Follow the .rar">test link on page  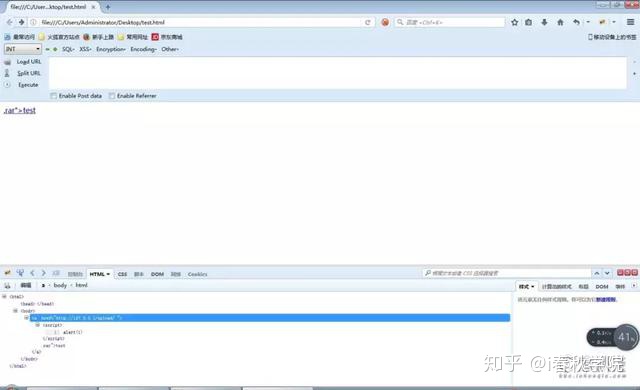click(20, 110)
